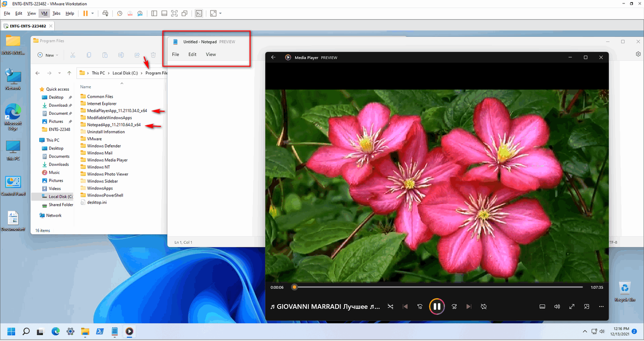644x341 pixels.
Task: Click the Cut icon in File Explorer
Action: click(x=73, y=55)
